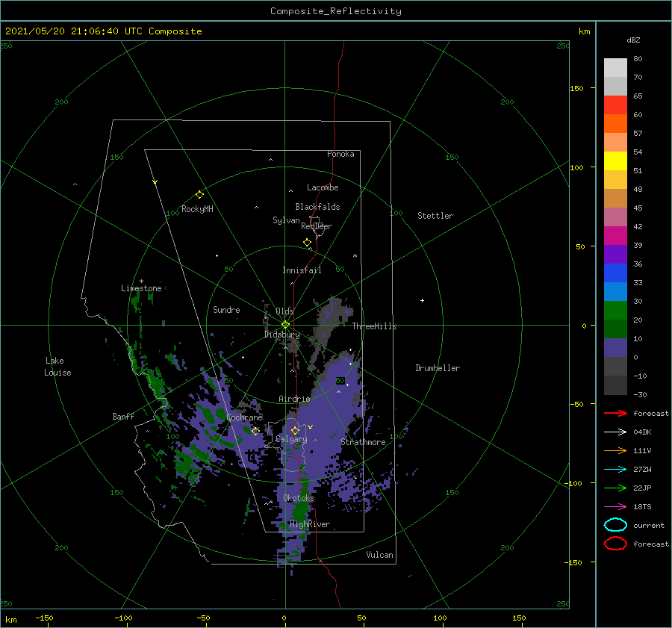
Task: Pick the bright green 20-30 dBZ swatch
Action: tap(615, 310)
